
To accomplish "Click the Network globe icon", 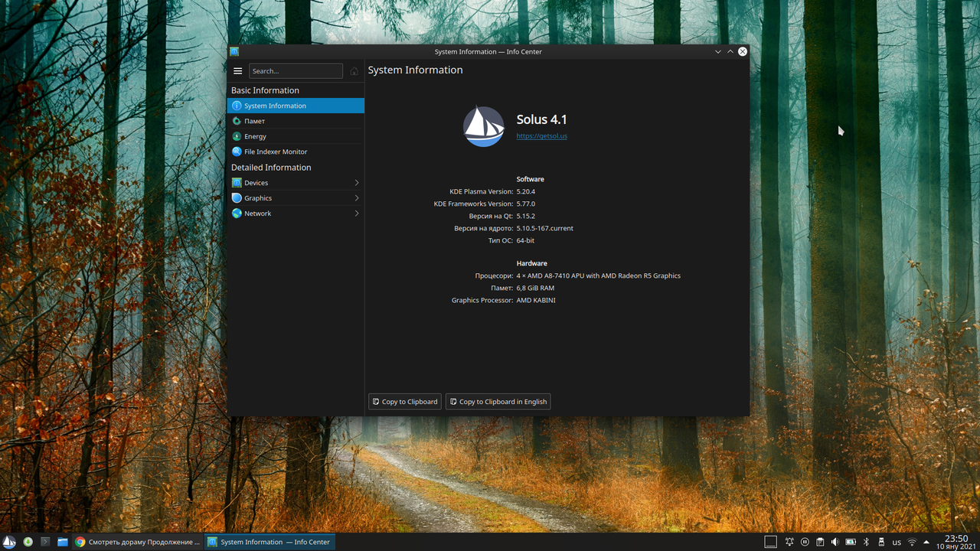I will click(237, 214).
